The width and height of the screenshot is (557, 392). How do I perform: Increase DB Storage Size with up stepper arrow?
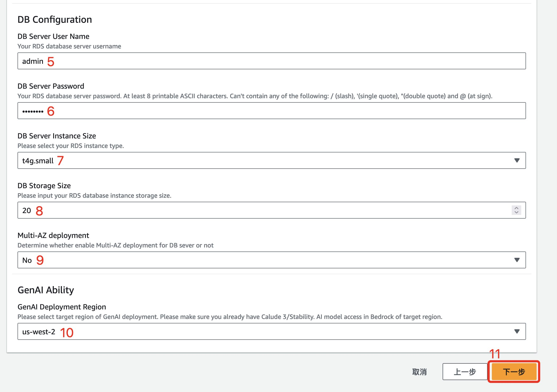pos(516,208)
